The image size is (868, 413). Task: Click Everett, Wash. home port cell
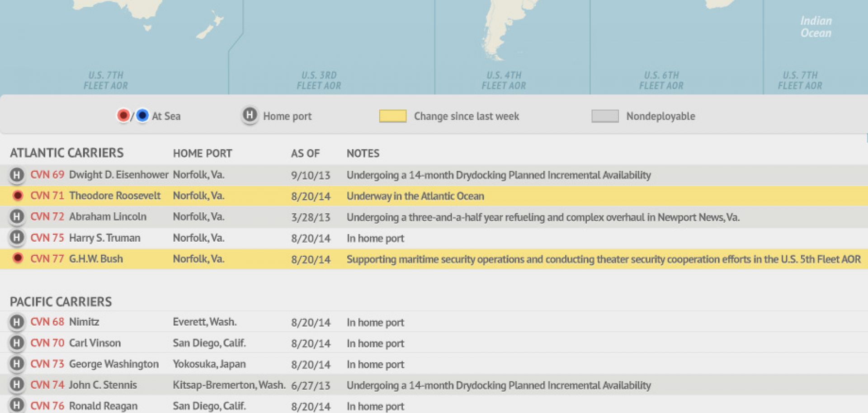coord(205,322)
